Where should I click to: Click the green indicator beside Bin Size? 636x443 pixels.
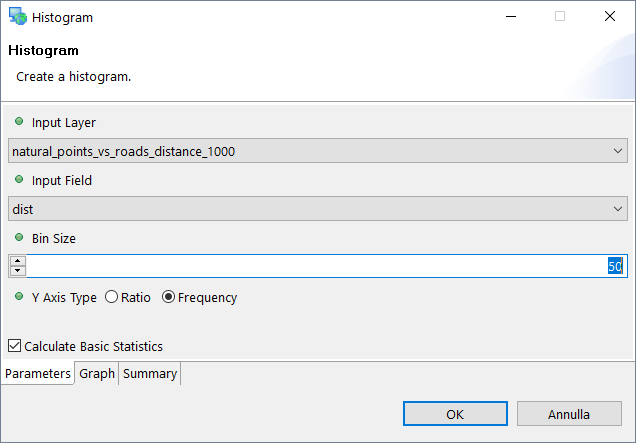19,238
